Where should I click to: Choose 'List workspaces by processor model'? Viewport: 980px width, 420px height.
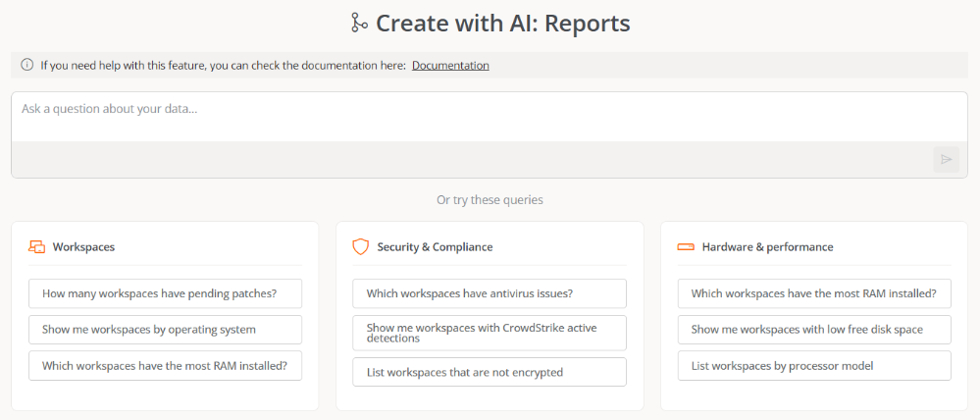814,366
